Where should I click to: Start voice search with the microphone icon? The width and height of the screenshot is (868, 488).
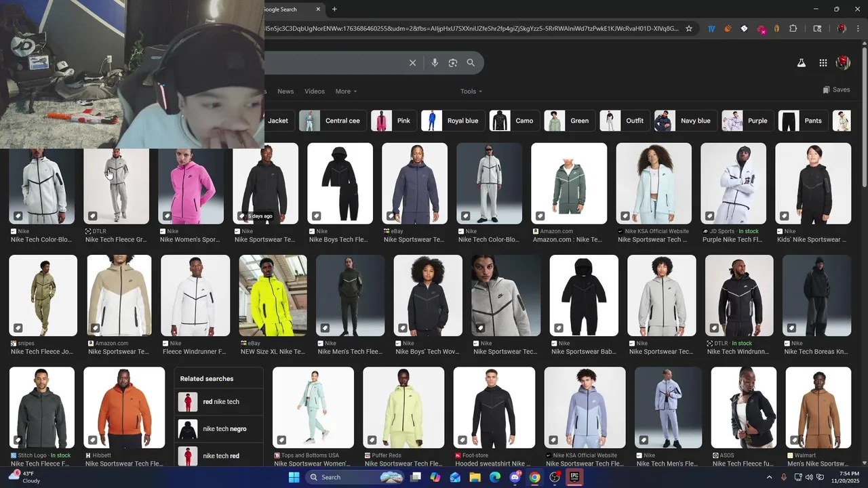(x=435, y=63)
